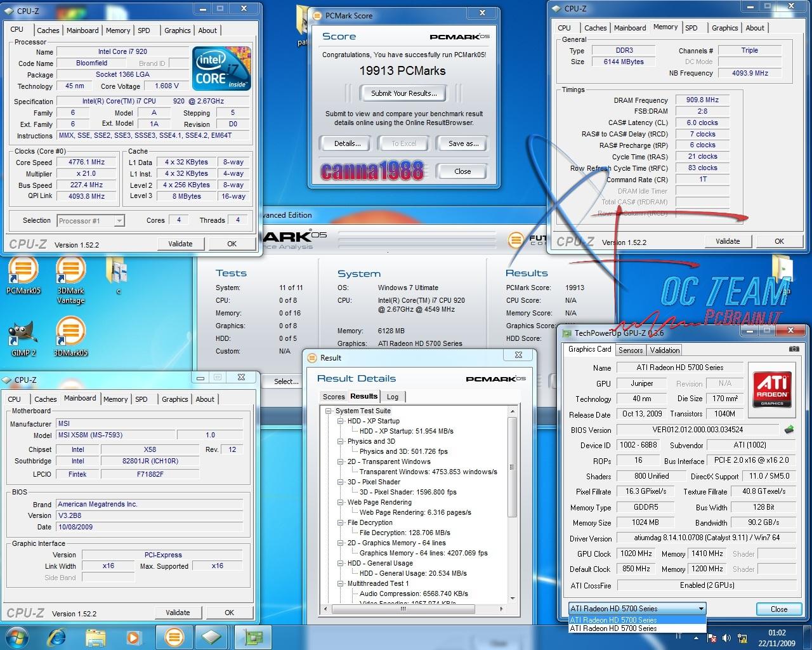Launch the 3DMark05 desktop shortcut
Image resolution: width=812 pixels, height=650 pixels.
point(70,336)
